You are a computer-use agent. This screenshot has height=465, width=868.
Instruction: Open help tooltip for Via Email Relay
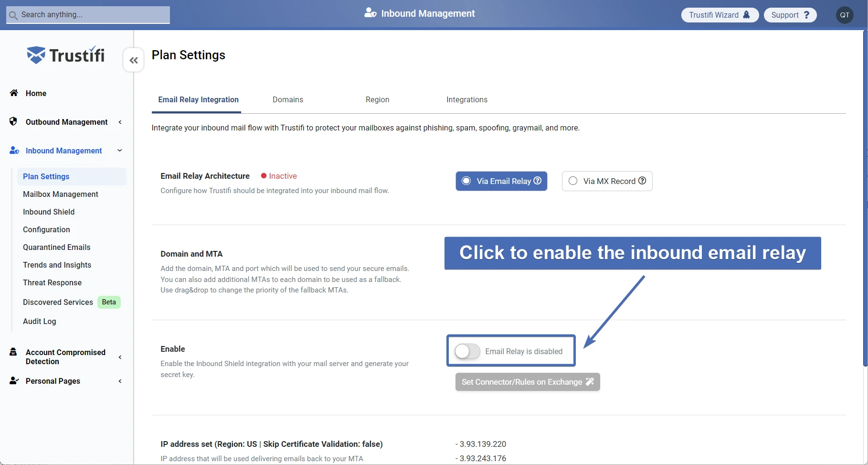click(x=538, y=181)
